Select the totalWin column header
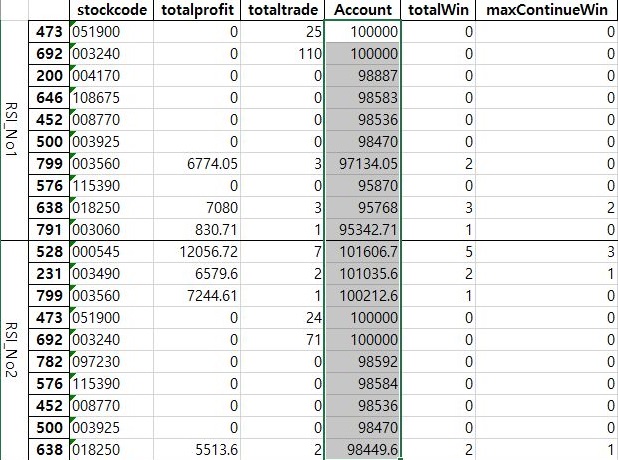The width and height of the screenshot is (618, 460). (x=438, y=10)
